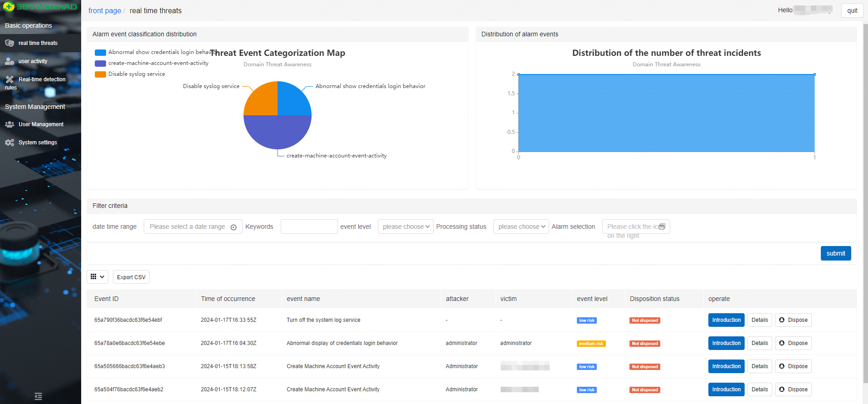The image size is (868, 404).
Task: Open the System settings menu item
Action: pos(40,143)
